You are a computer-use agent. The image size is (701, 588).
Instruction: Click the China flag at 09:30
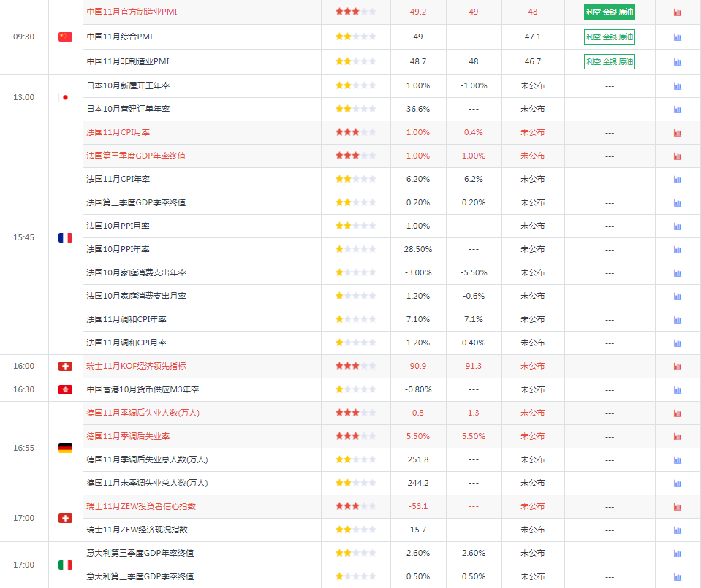click(x=65, y=37)
